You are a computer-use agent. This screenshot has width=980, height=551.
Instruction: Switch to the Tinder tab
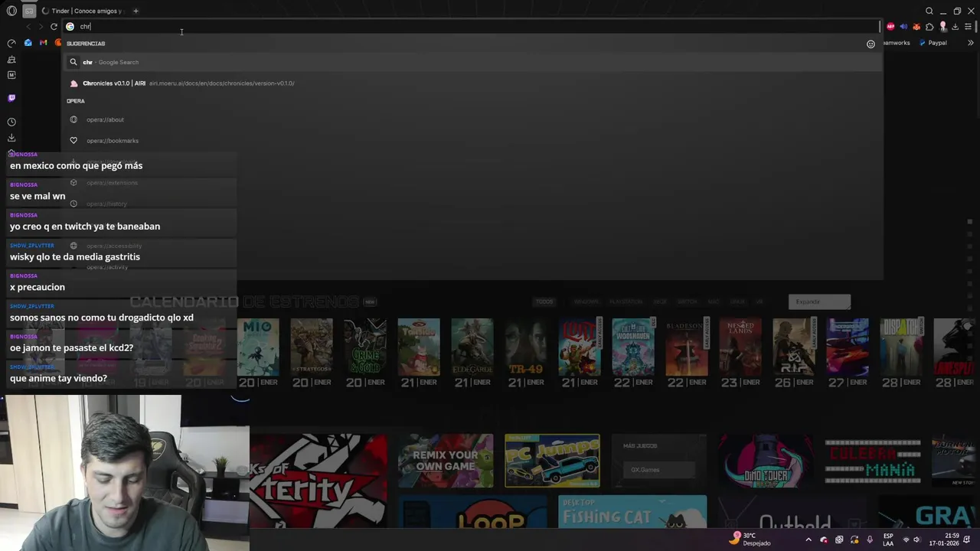tap(82, 11)
